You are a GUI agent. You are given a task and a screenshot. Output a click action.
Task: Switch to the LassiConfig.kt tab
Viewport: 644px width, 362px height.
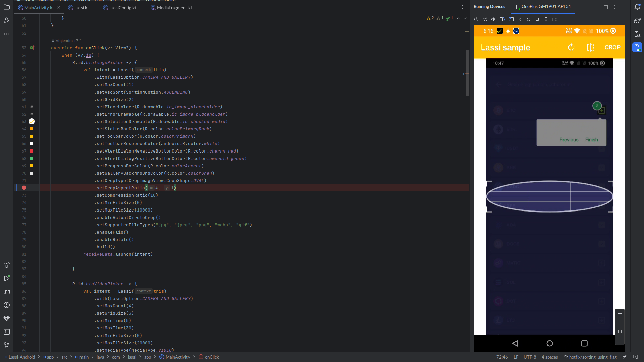click(122, 7)
